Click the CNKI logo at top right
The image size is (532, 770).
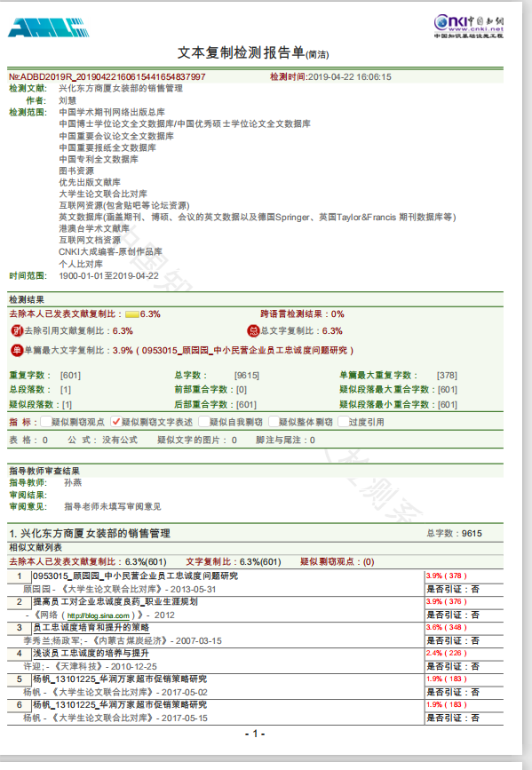point(469,26)
